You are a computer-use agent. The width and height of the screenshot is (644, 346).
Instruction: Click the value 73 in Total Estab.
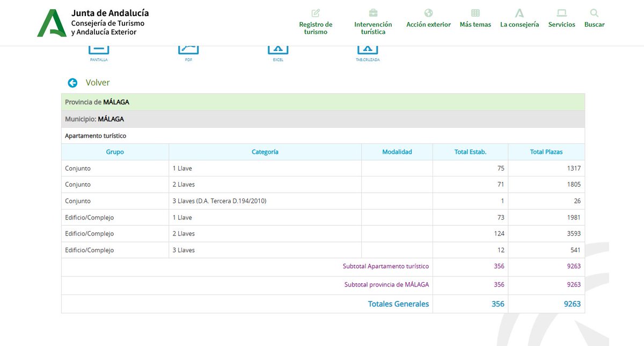(x=501, y=218)
